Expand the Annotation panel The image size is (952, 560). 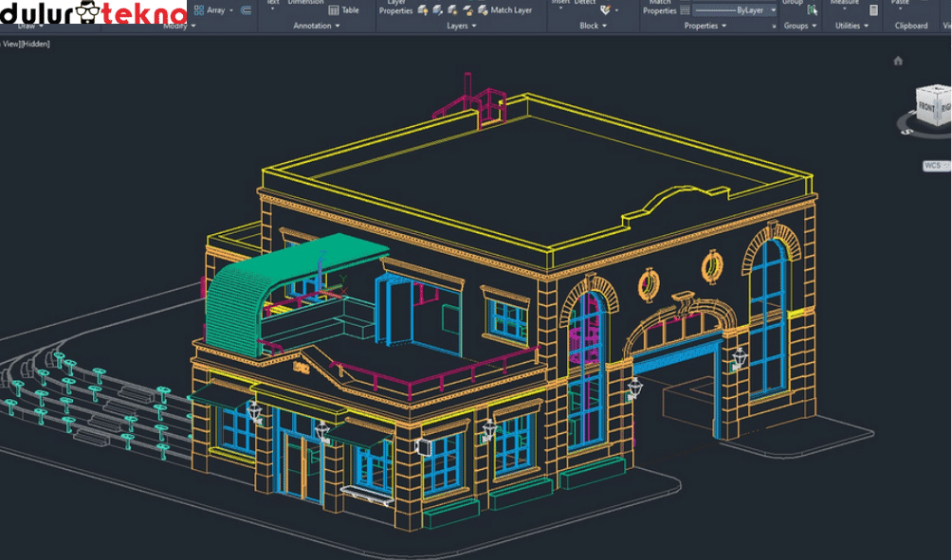coord(317,26)
